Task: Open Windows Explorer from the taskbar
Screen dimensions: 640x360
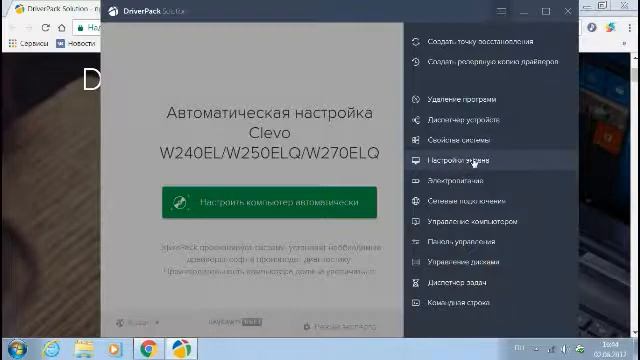Action: pyautogui.click(x=84, y=349)
